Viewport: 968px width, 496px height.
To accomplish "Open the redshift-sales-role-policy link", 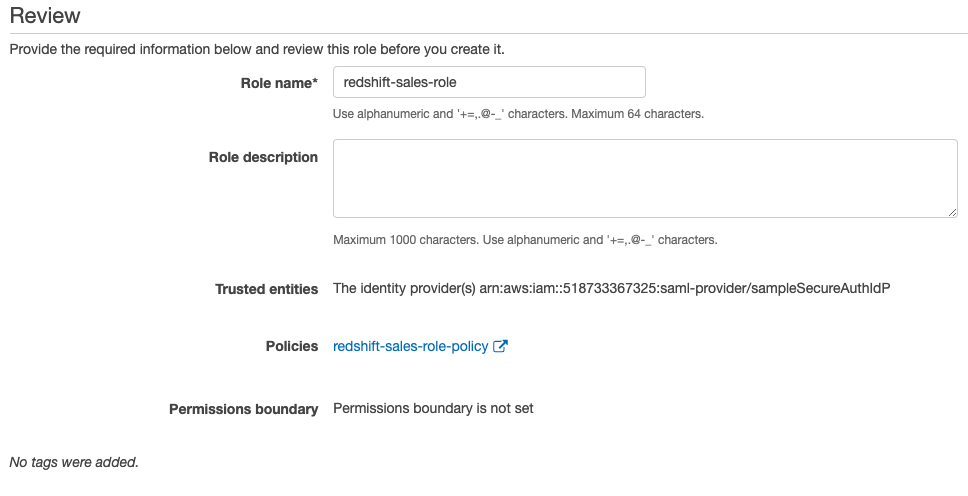I will coord(410,347).
